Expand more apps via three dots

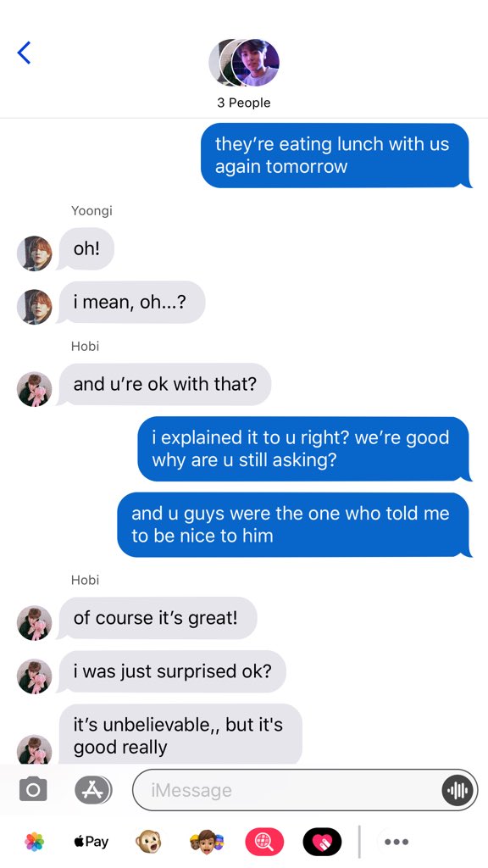[396, 842]
